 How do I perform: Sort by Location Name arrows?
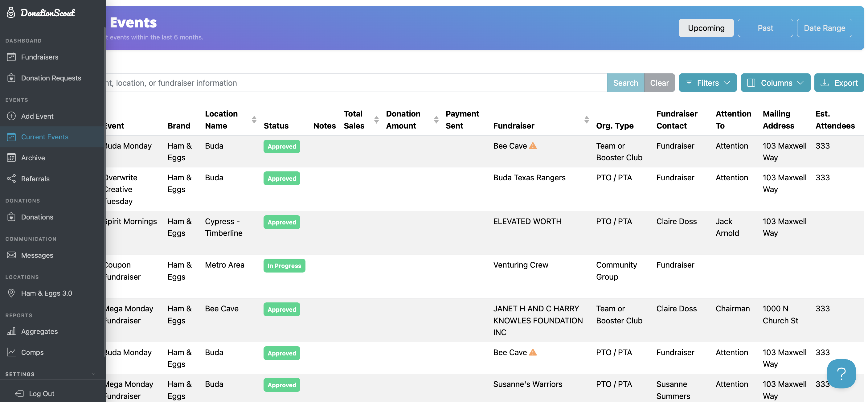pos(254,120)
